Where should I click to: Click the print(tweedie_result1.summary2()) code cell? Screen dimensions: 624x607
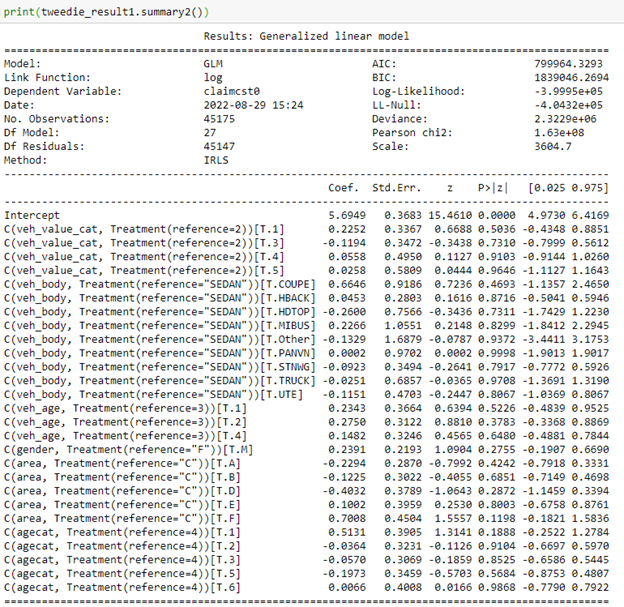point(118,10)
